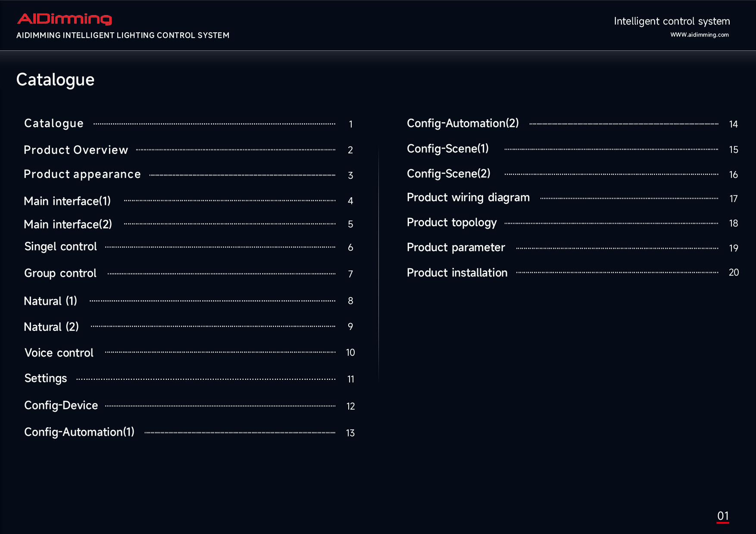Open the 'Config-Scene(1)' entry

point(448,149)
